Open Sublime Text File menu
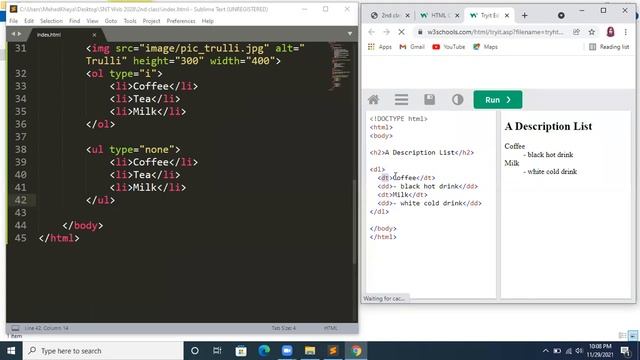Viewport: 640px width, 360px height. [x=13, y=21]
